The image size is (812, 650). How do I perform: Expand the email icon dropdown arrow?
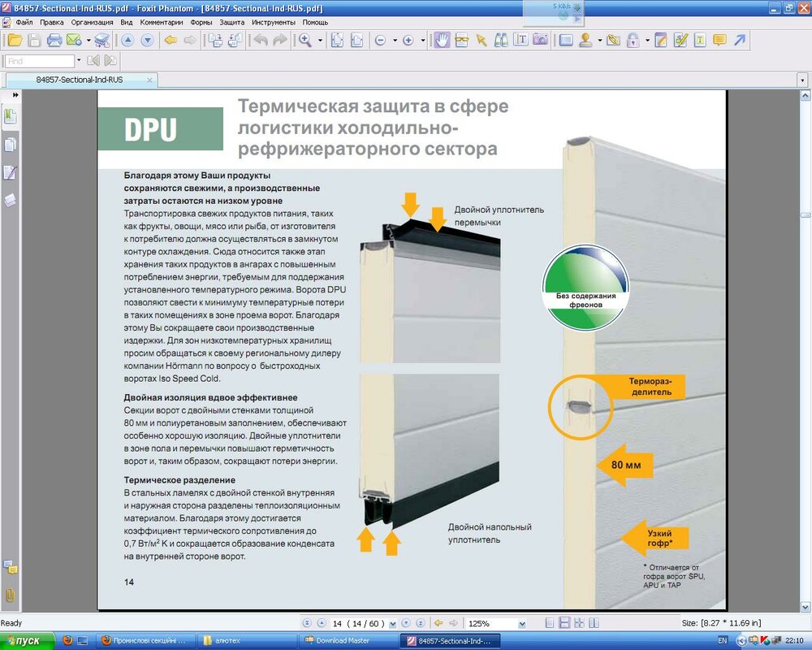click(x=89, y=40)
